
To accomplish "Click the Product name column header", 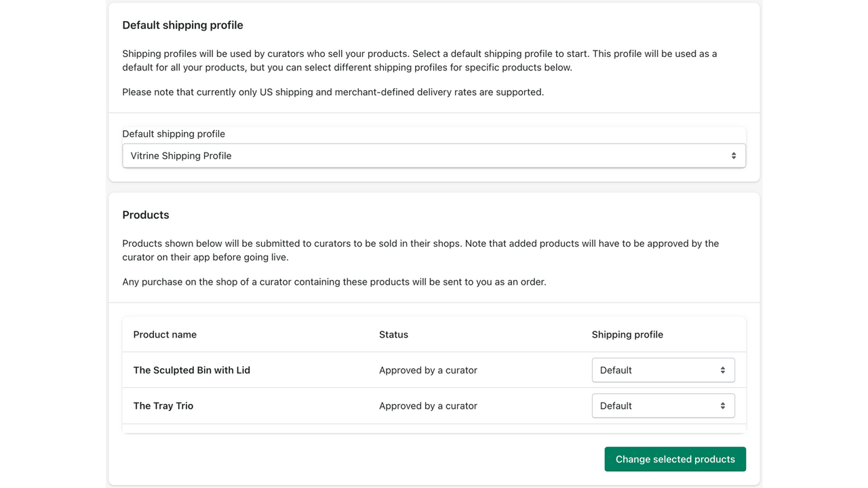I will coord(165,334).
